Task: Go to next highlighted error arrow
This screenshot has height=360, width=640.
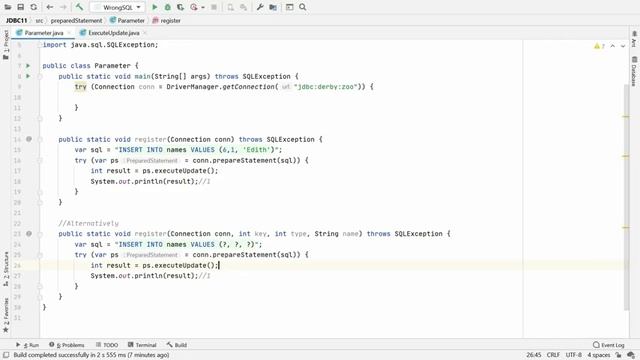Action: (623, 46)
